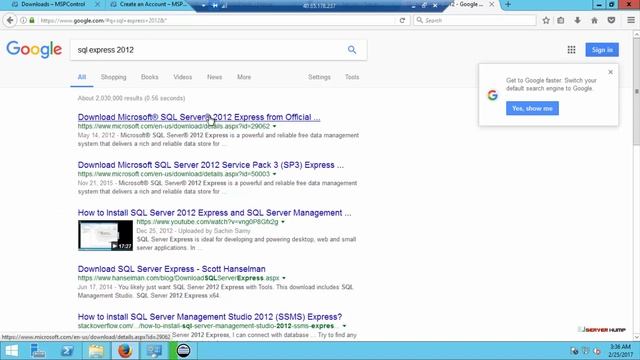Screen dimensions: 640x360
Task: Click the blue Google search magnifier button
Action: (x=352, y=50)
